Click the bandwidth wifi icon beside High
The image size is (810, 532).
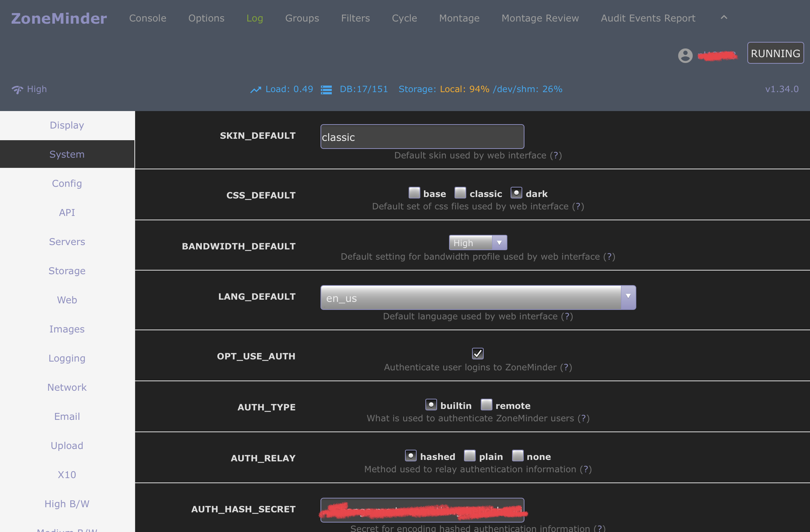tap(17, 89)
